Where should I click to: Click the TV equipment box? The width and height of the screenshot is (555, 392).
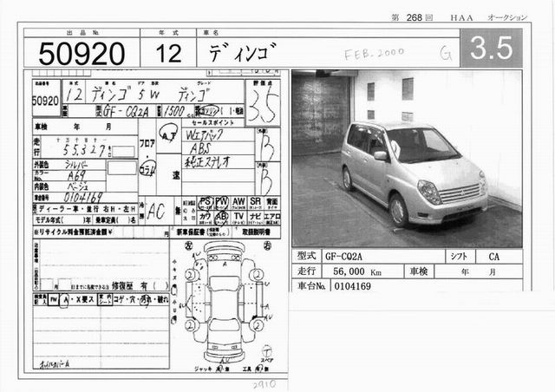[238, 216]
